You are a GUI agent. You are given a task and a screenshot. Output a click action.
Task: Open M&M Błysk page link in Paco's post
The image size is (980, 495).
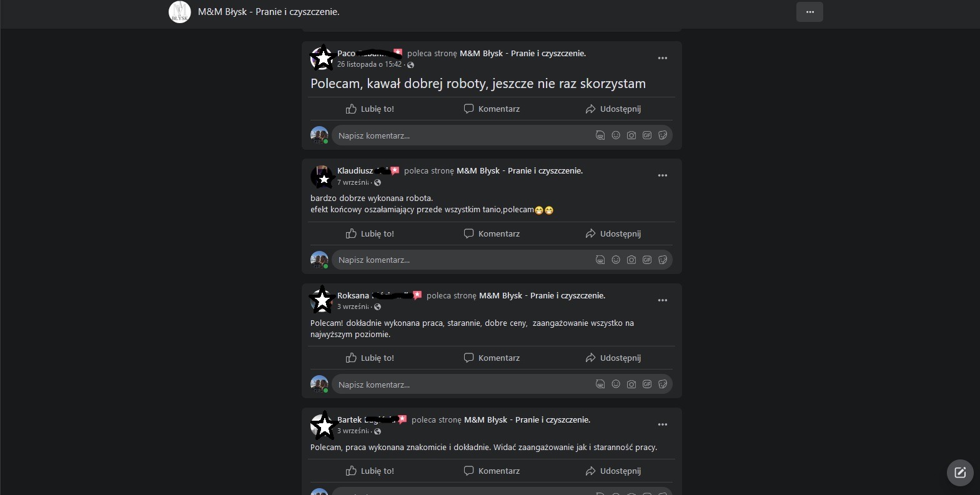coord(523,53)
